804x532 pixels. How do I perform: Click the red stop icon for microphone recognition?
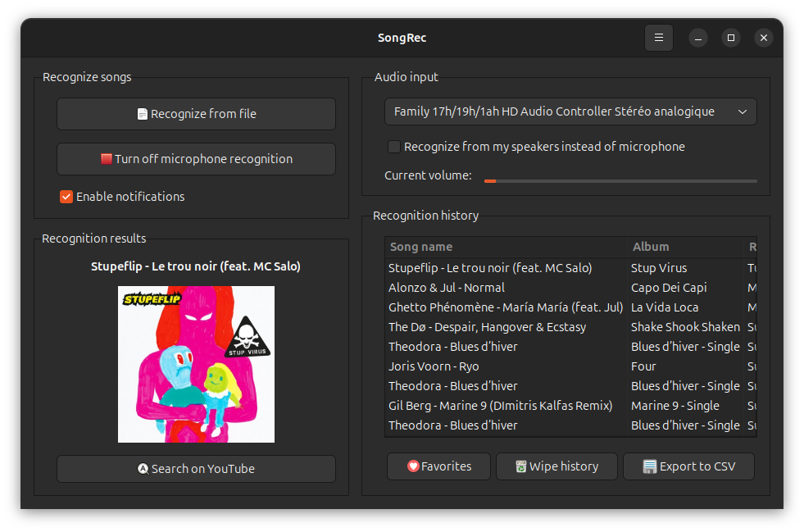coord(106,159)
